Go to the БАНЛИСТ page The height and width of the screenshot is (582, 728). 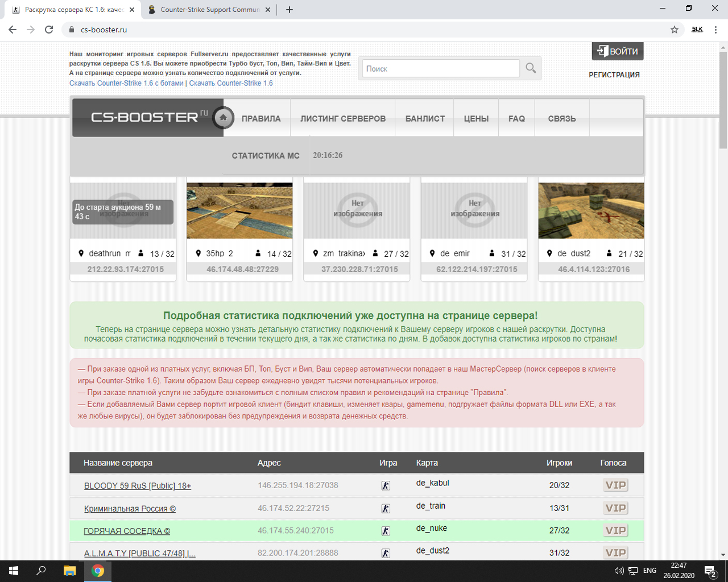coord(425,118)
